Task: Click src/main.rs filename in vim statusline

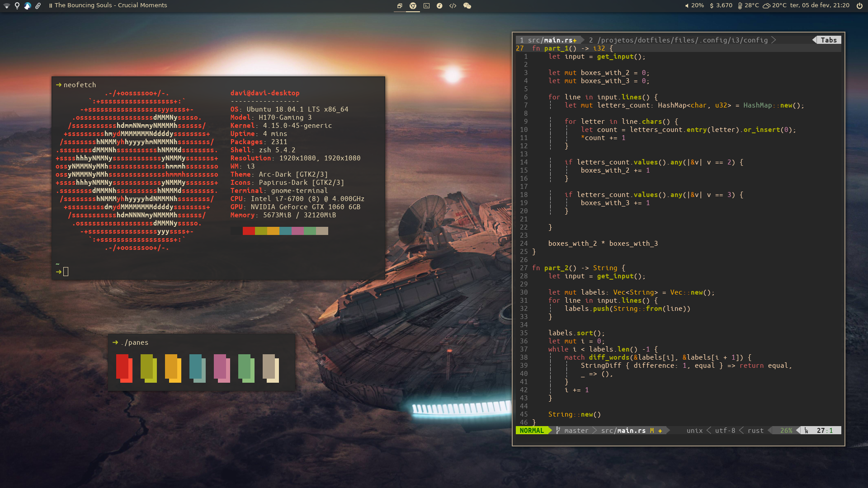Action: [x=623, y=431]
